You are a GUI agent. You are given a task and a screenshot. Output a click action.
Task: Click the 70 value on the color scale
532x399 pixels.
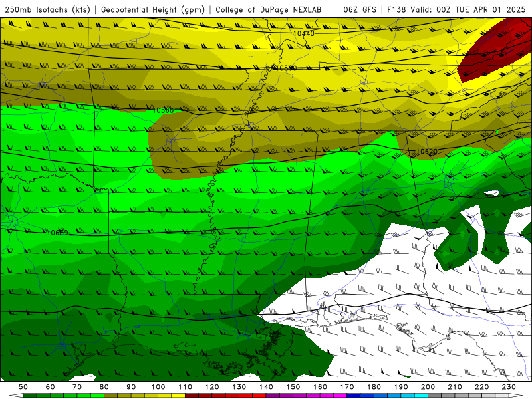pyautogui.click(x=77, y=387)
